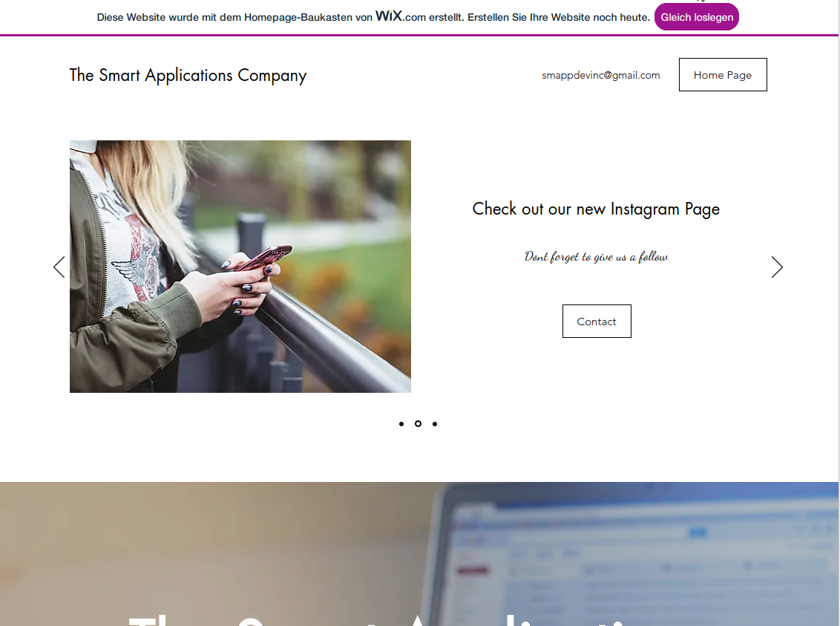Click the Erstellen Sie Ihre Website text
The width and height of the screenshot is (840, 626).
pyautogui.click(x=559, y=17)
